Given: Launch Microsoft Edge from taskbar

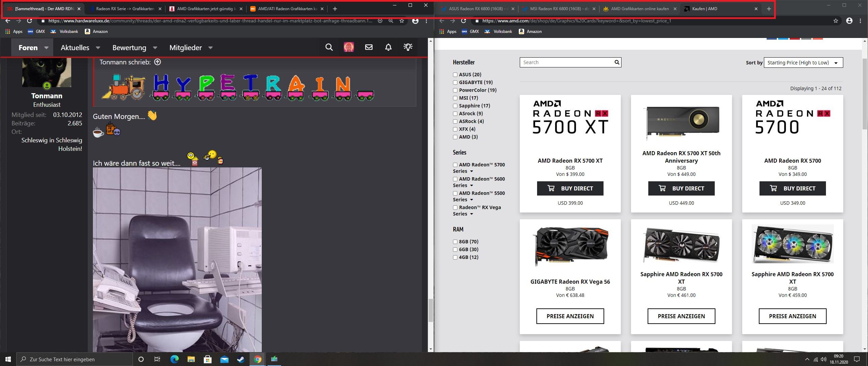Looking at the screenshot, I should coord(174,359).
